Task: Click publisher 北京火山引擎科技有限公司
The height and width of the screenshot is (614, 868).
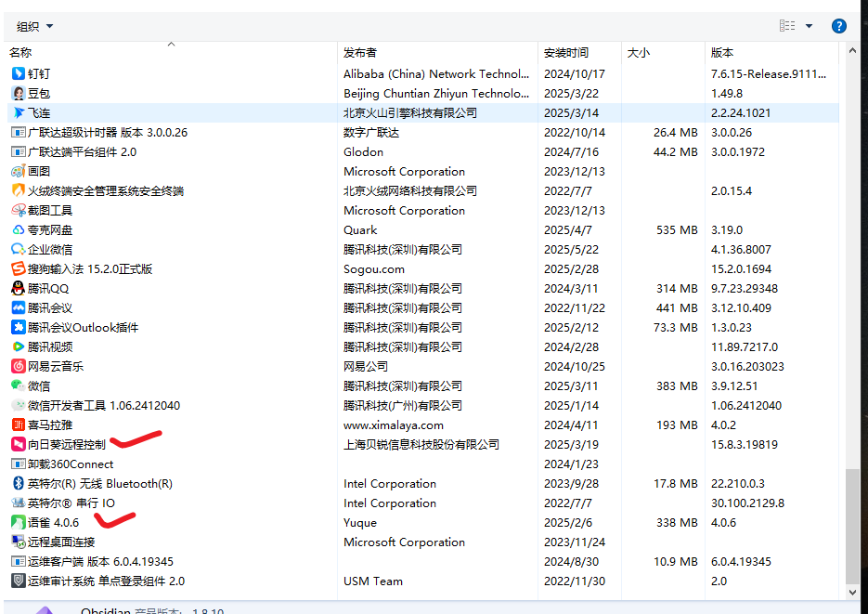Action: pos(410,113)
